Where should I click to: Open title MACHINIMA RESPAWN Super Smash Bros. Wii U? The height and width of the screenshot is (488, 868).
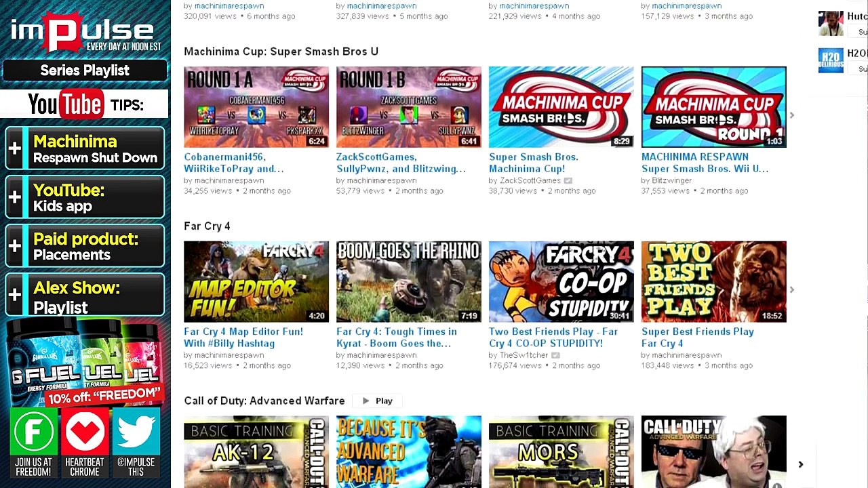point(705,163)
